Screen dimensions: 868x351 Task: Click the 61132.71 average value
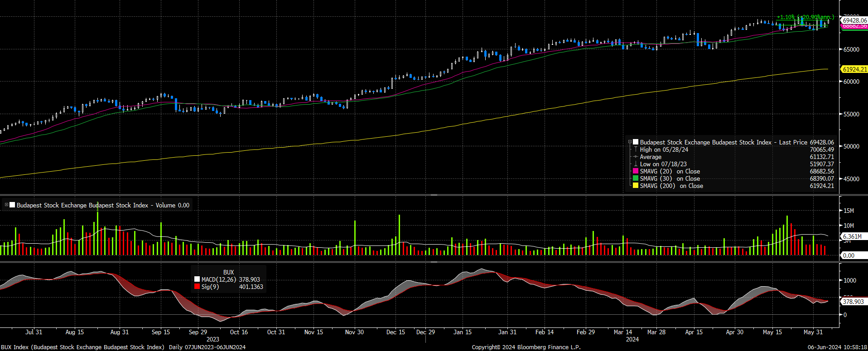click(x=822, y=157)
